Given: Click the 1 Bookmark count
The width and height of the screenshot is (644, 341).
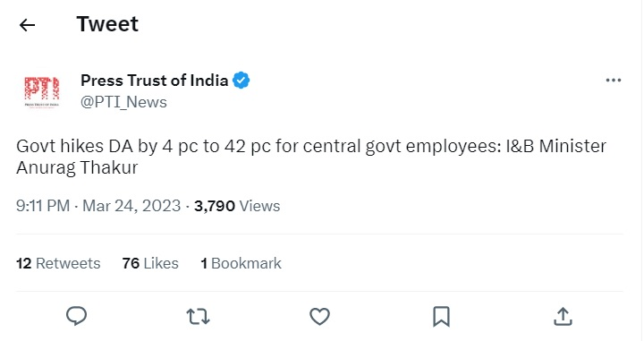Looking at the screenshot, I should [x=241, y=263].
